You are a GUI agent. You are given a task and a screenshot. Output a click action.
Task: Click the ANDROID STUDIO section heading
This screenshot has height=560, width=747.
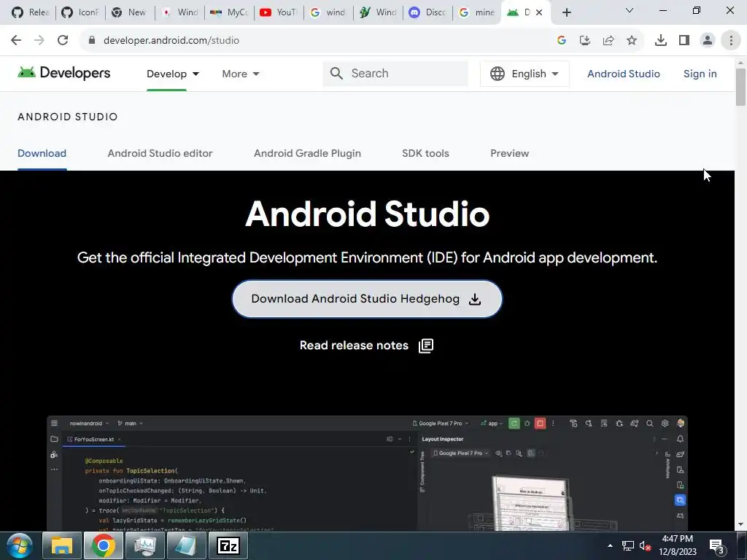68,117
